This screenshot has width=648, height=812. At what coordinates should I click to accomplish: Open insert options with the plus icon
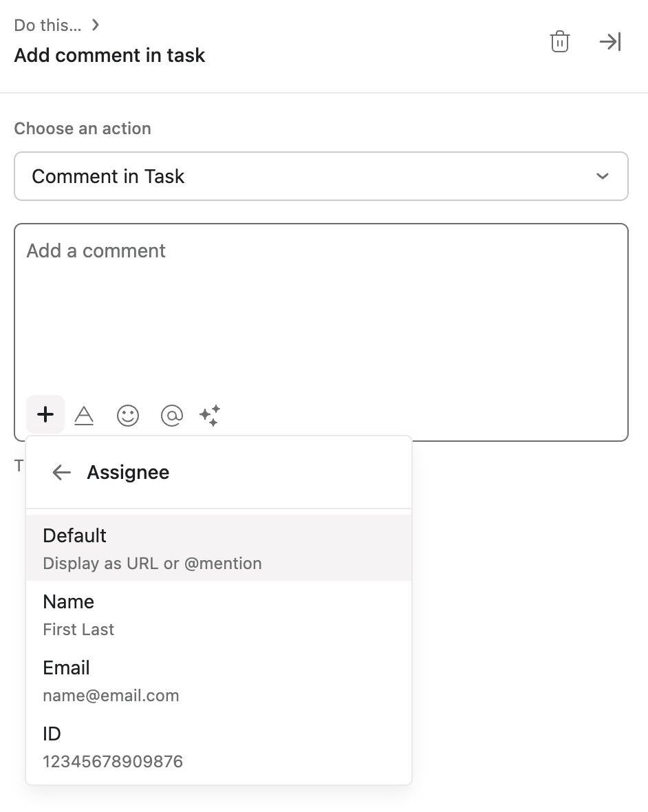(45, 414)
